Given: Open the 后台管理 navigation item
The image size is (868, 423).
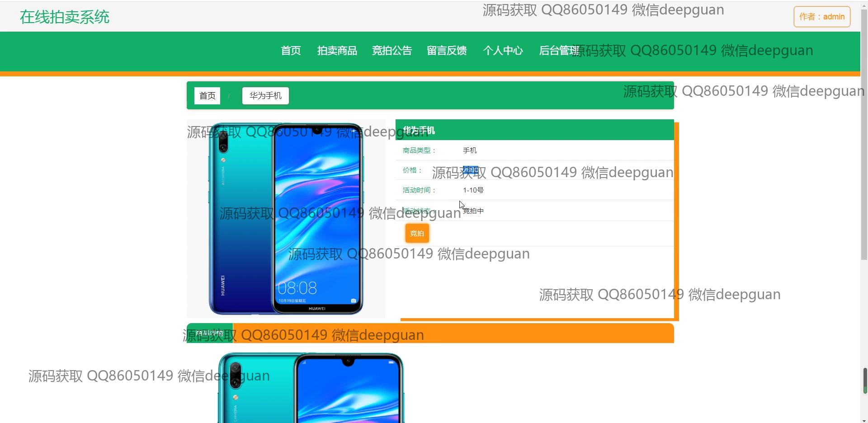Looking at the screenshot, I should (559, 51).
